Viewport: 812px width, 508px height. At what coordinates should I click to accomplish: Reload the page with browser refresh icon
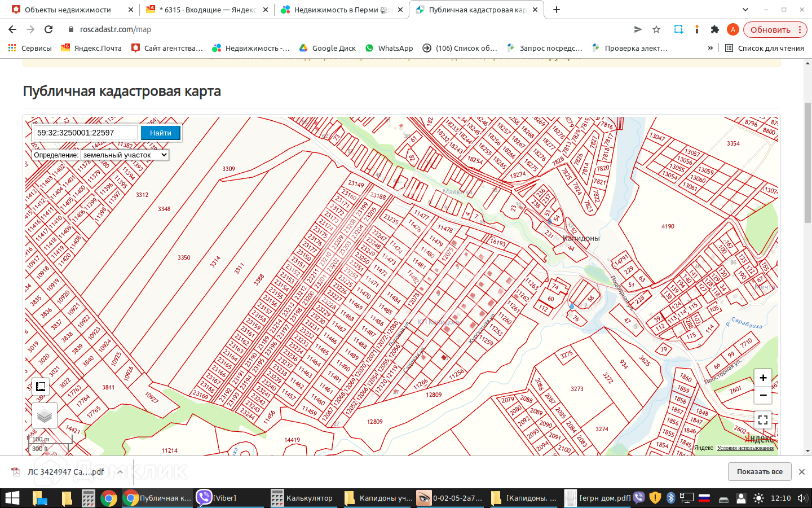pyautogui.click(x=48, y=29)
